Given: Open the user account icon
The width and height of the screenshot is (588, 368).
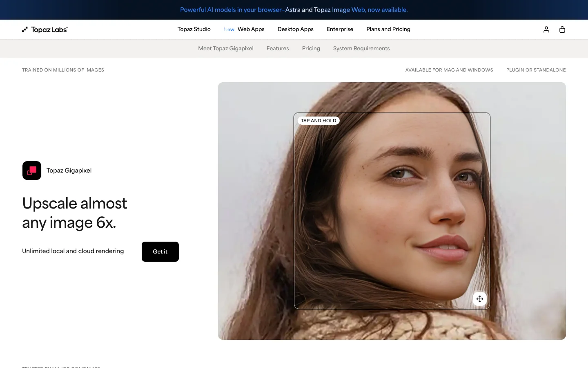Looking at the screenshot, I should [x=546, y=29].
